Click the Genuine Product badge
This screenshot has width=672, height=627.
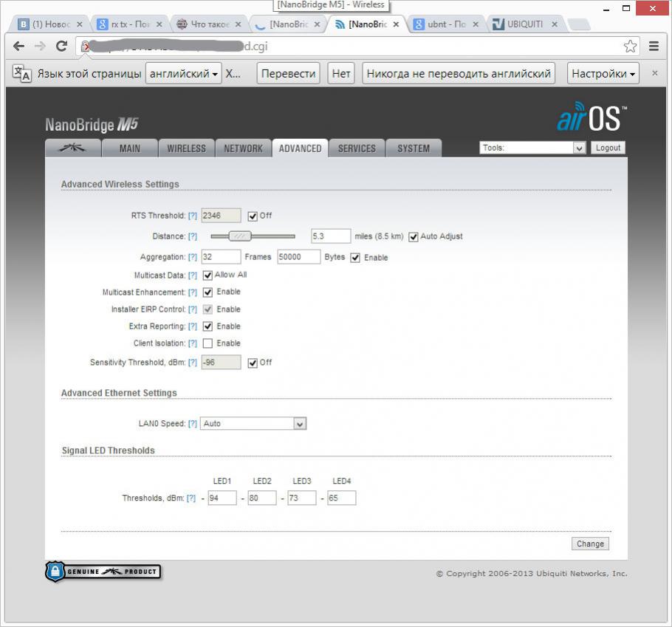tap(103, 572)
